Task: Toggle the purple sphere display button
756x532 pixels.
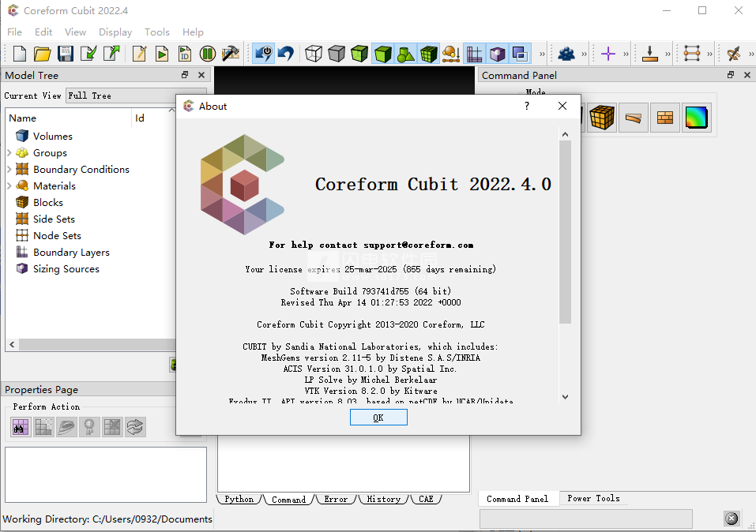Action: click(498, 53)
